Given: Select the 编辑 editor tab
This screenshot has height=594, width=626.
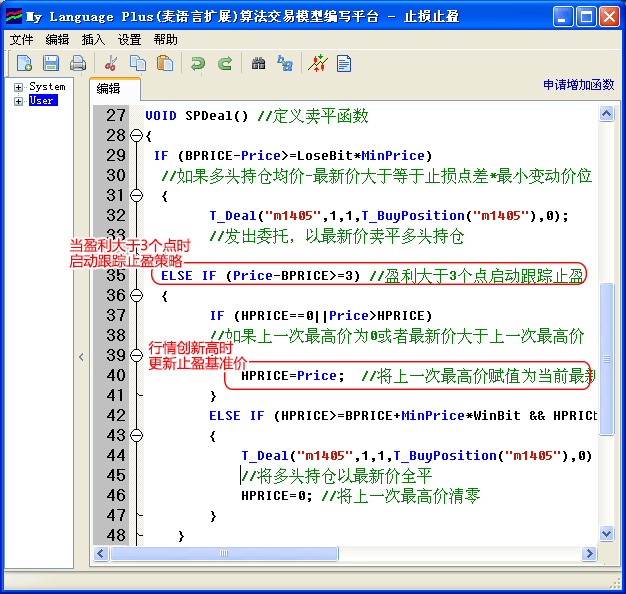Looking at the screenshot, I should click(x=108, y=89).
